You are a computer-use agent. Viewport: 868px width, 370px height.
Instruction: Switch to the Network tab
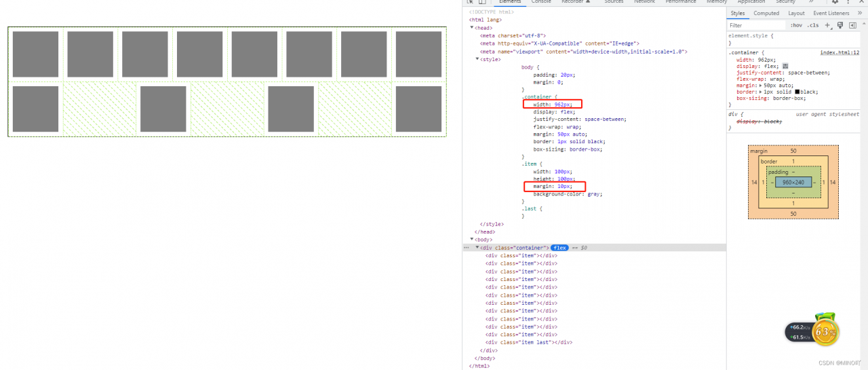coord(644,2)
